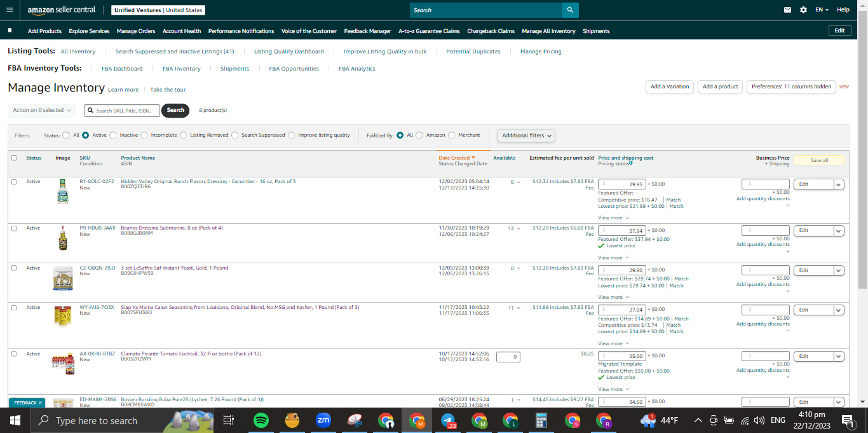
Task: Click the Clamato Picante product image
Action: pos(63,363)
